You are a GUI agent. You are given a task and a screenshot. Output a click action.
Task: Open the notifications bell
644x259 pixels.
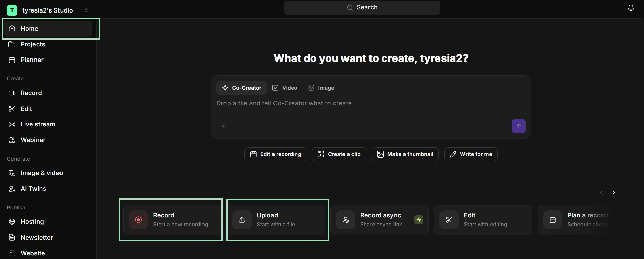coord(631,8)
